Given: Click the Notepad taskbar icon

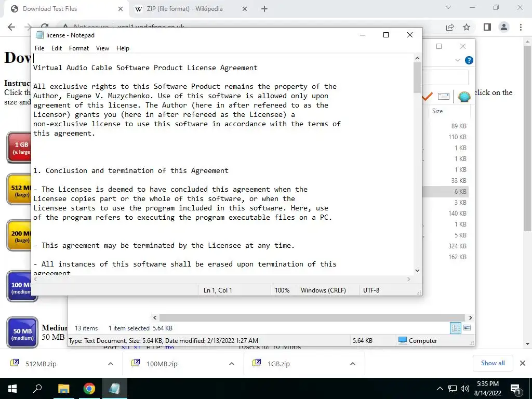Looking at the screenshot, I should tap(114, 389).
